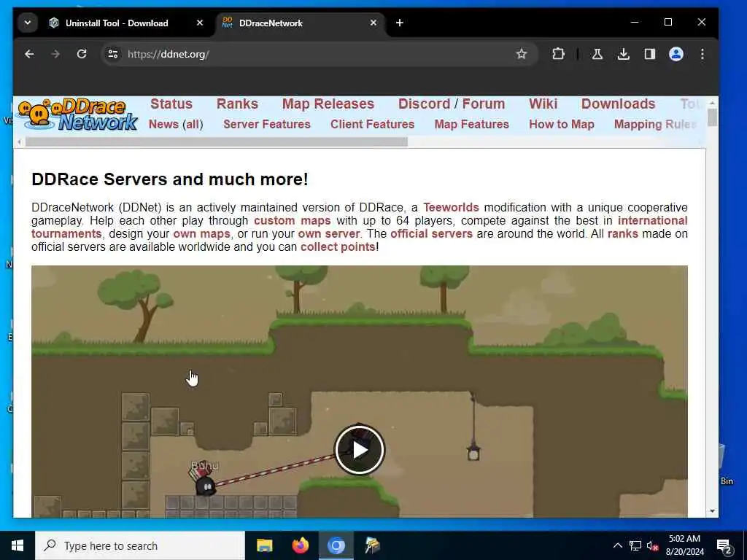747x560 pixels.
Task: Bookmark this page with the star icon
Action: 522,54
